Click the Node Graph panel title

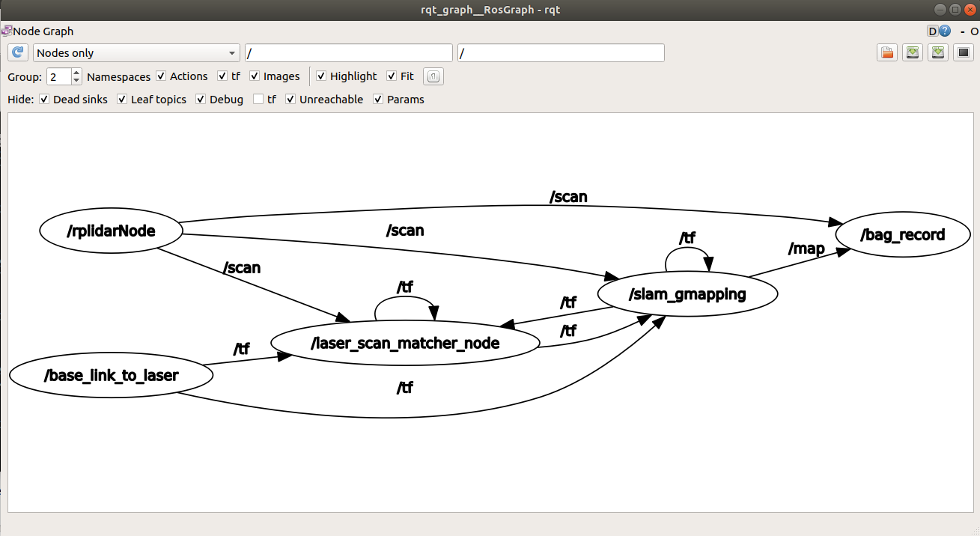click(43, 31)
